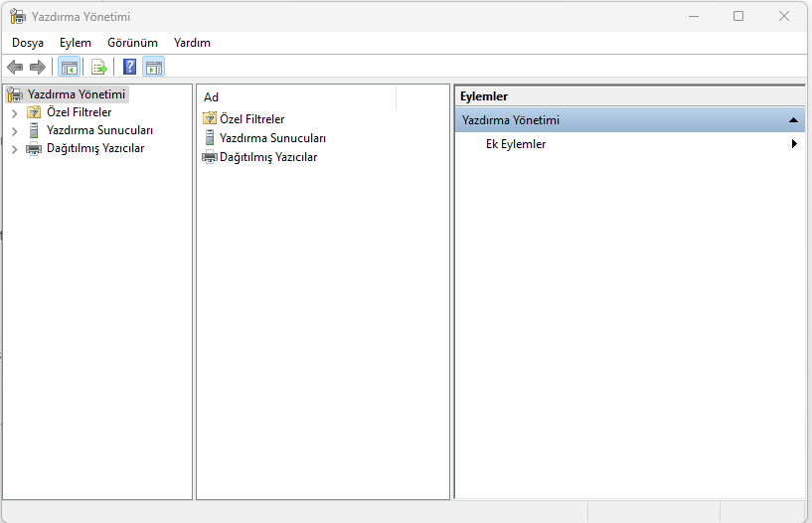The image size is (812, 523).
Task: Click the Back arrow toolbar icon
Action: click(x=15, y=67)
